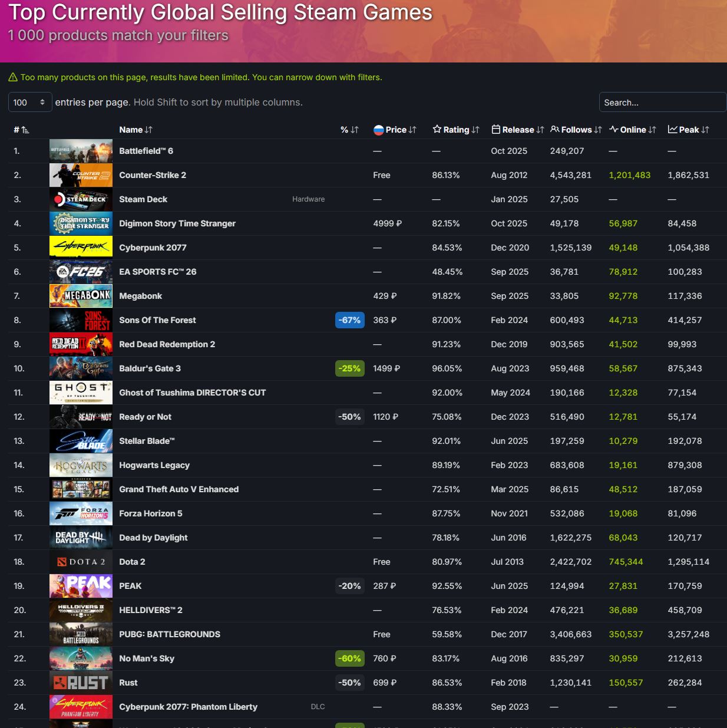Open EA SPORTS FC 26 link

point(158,272)
